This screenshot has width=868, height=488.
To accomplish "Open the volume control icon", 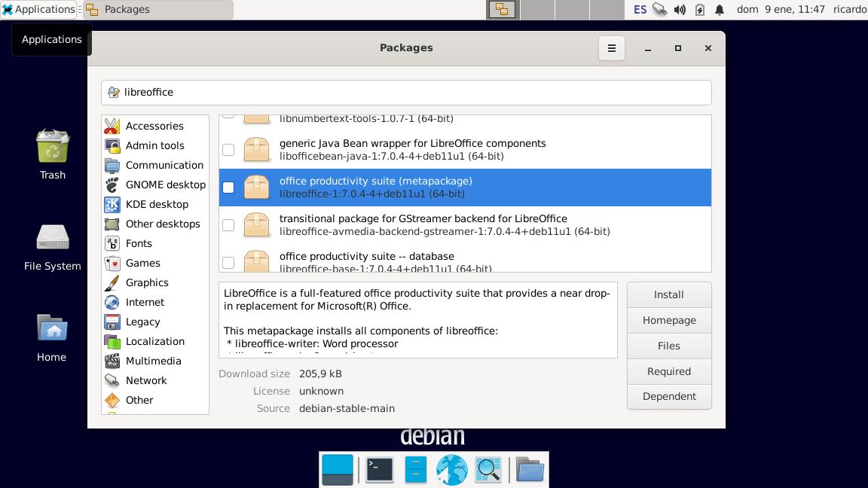I will pos(680,9).
